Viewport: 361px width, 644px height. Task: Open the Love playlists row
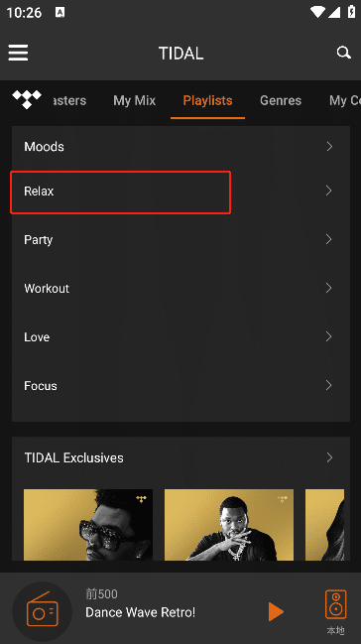click(180, 336)
